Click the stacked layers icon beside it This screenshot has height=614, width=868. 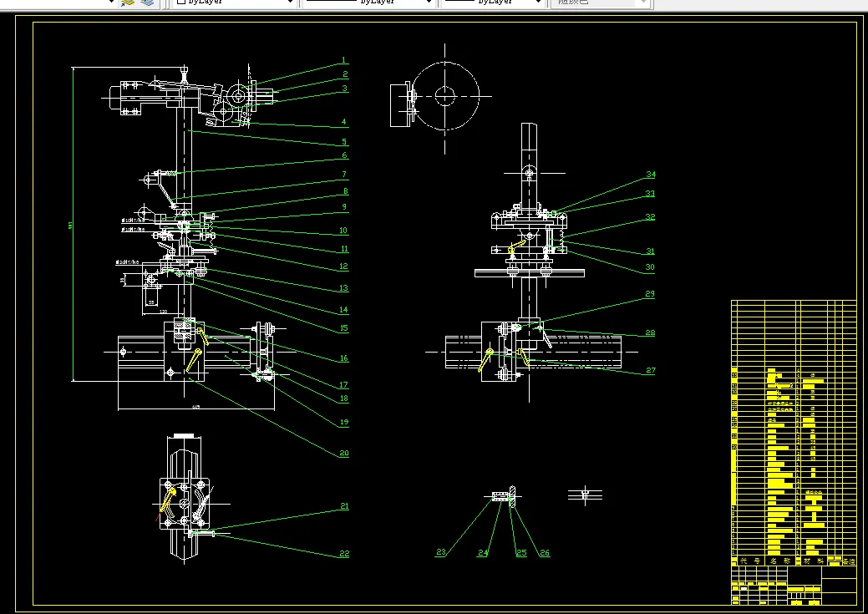(x=147, y=2)
